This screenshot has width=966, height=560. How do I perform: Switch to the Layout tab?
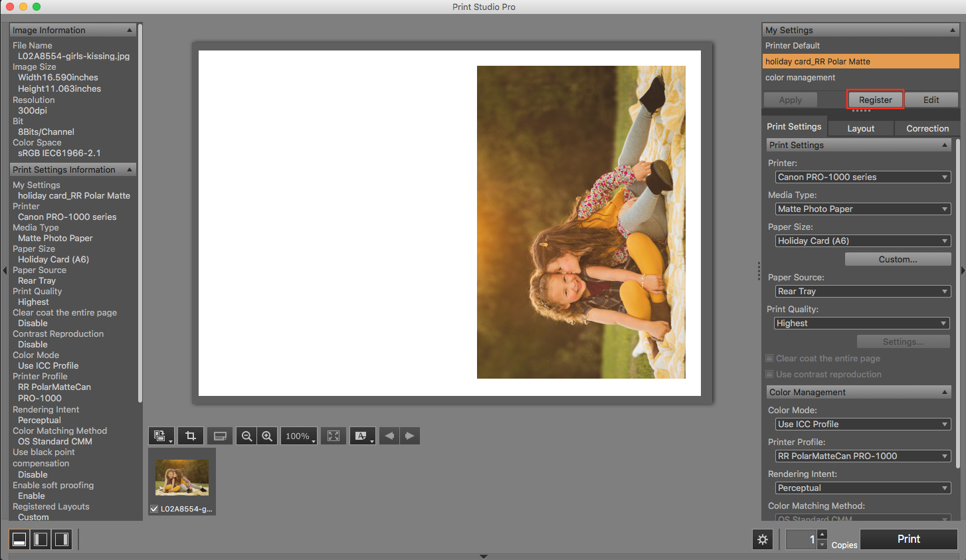pos(860,128)
